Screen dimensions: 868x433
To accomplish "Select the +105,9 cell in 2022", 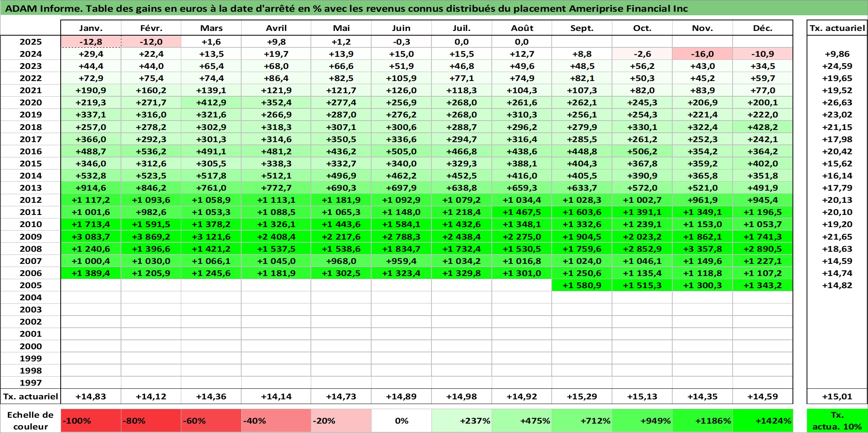I will point(401,78).
